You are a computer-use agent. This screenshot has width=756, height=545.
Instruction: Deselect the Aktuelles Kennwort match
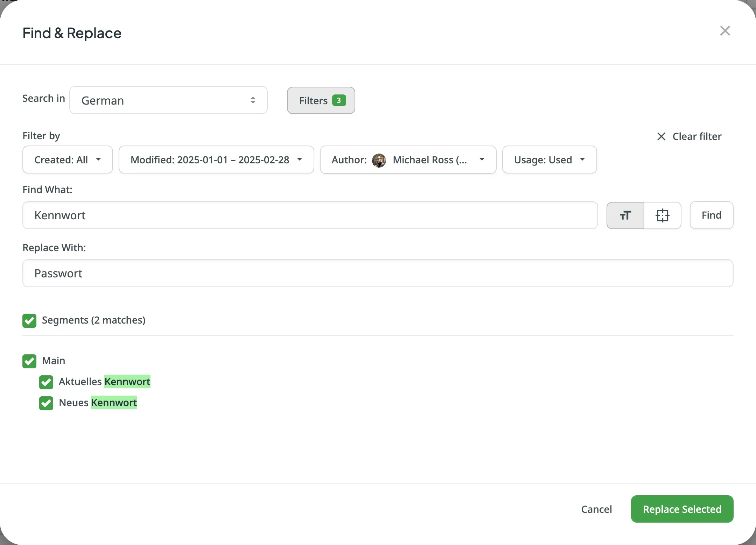pyautogui.click(x=46, y=382)
